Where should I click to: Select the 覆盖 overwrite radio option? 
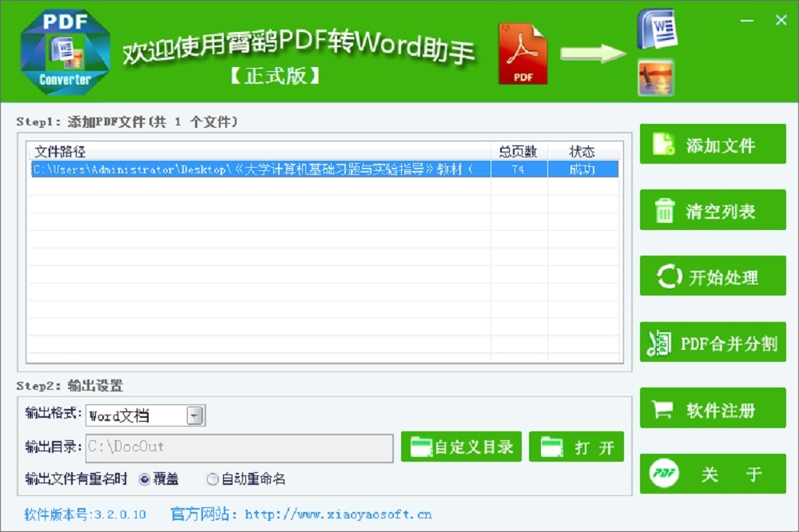click(145, 479)
